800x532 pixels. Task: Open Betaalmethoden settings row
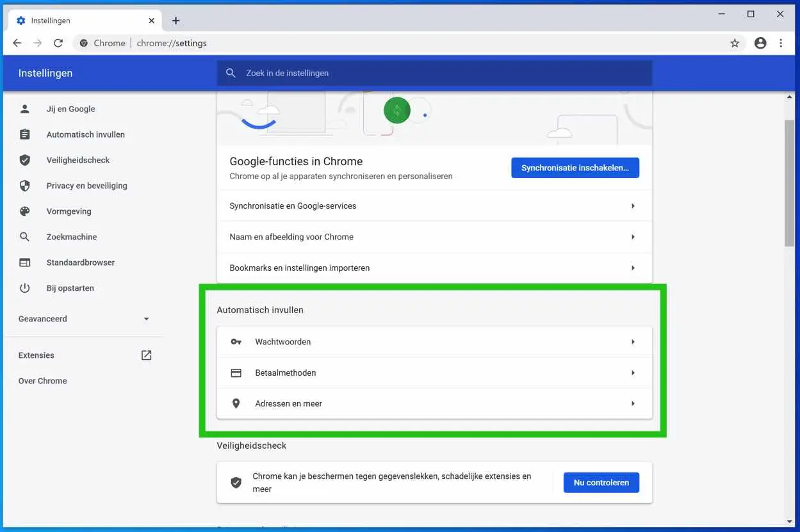(x=434, y=373)
